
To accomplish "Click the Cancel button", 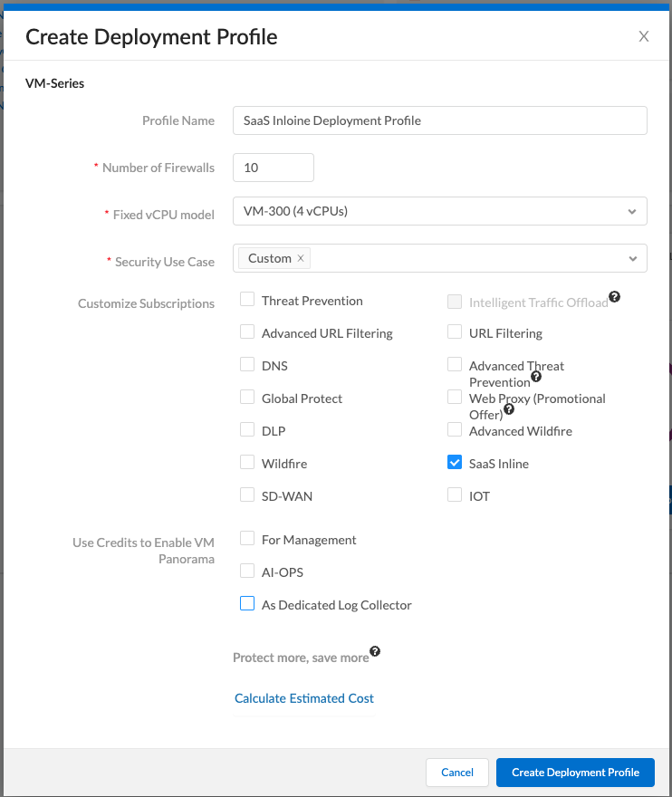I will point(457,773).
